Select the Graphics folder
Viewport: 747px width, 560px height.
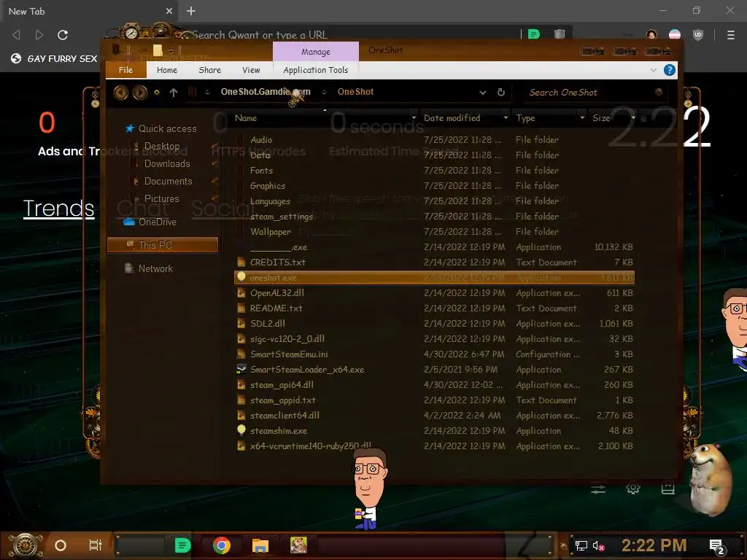268,186
